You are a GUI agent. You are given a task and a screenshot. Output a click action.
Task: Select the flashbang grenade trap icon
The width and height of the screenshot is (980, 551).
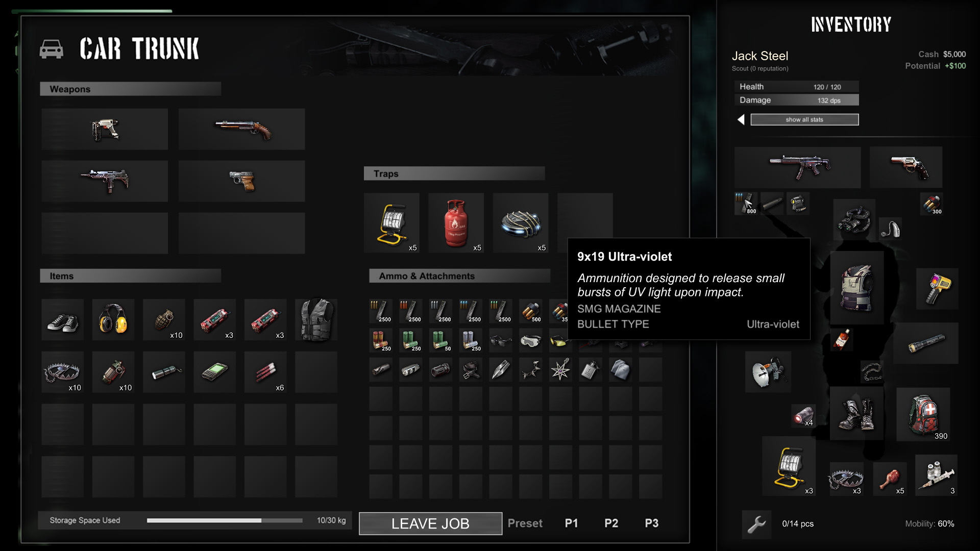(x=521, y=226)
